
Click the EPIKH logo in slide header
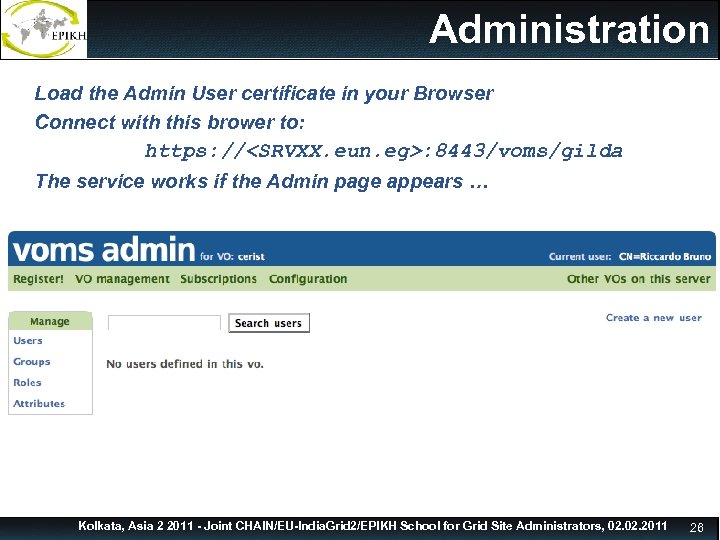coord(44,29)
